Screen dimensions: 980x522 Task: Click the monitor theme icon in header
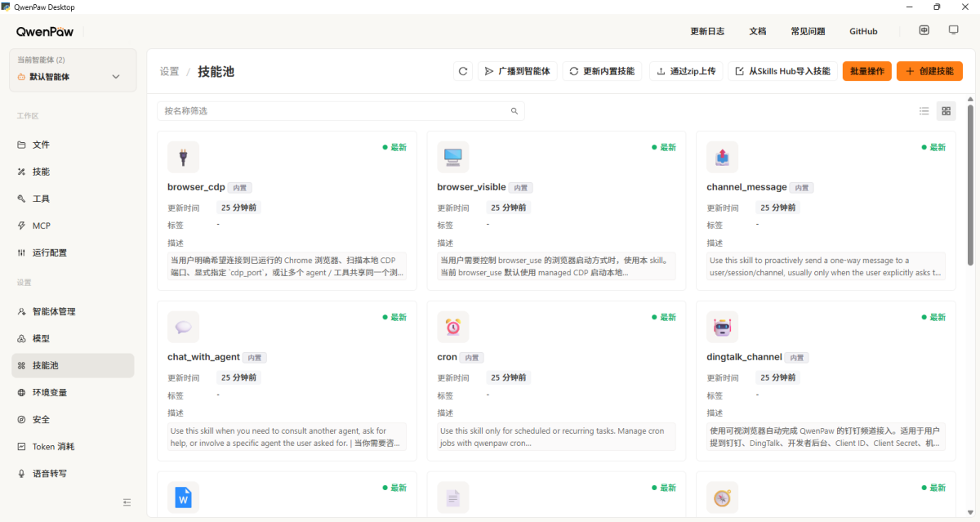point(953,30)
